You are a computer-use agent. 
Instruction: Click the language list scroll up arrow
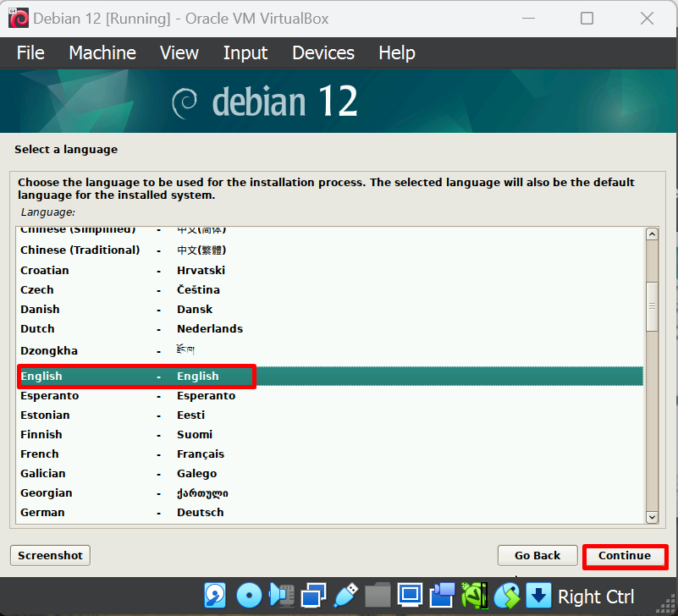click(652, 234)
